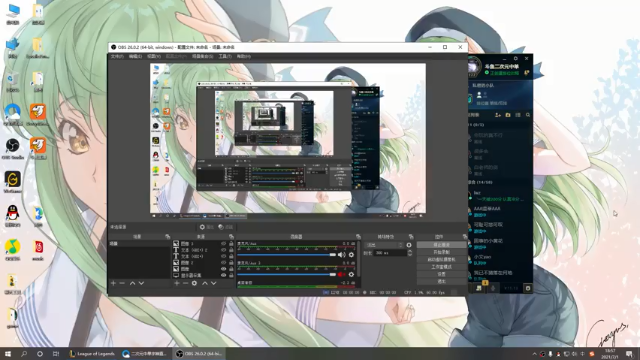This screenshot has height=360, width=640.
Task: Click the 工作室模式 studio mode button
Action: pos(441,267)
